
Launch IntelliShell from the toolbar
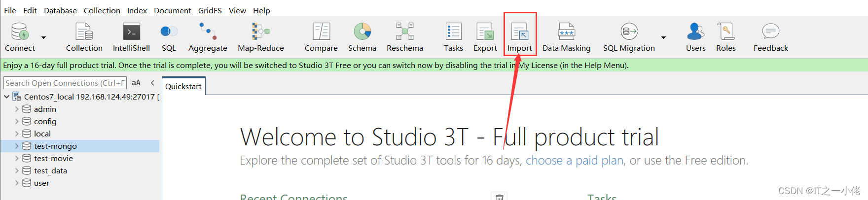[x=131, y=37]
